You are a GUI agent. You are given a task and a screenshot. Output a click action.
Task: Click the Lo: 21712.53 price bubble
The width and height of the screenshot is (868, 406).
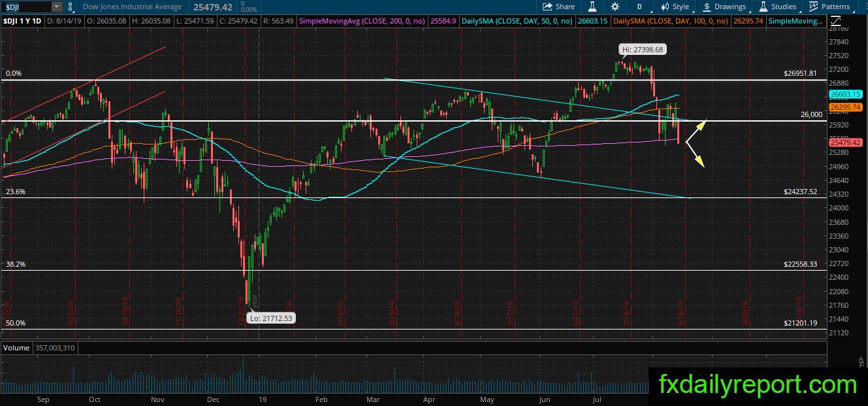(271, 318)
